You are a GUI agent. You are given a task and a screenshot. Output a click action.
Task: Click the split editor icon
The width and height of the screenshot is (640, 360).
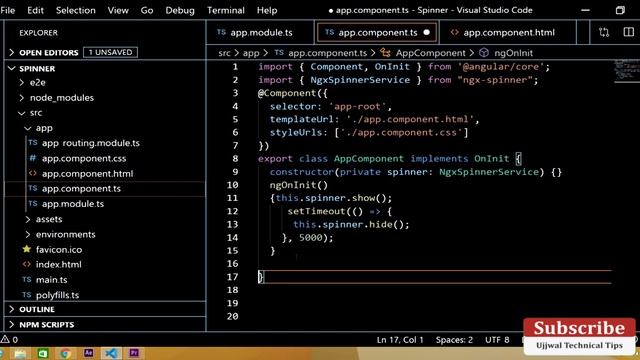(x=629, y=32)
